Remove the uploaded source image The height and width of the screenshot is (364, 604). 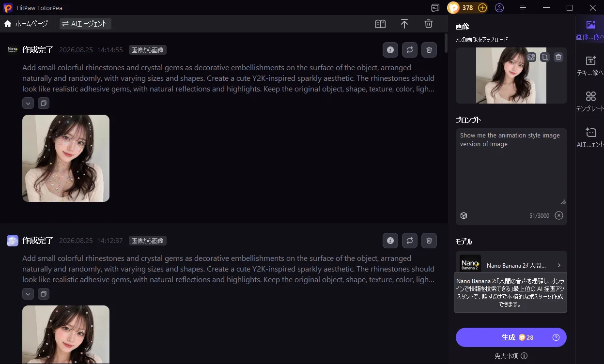coord(558,57)
